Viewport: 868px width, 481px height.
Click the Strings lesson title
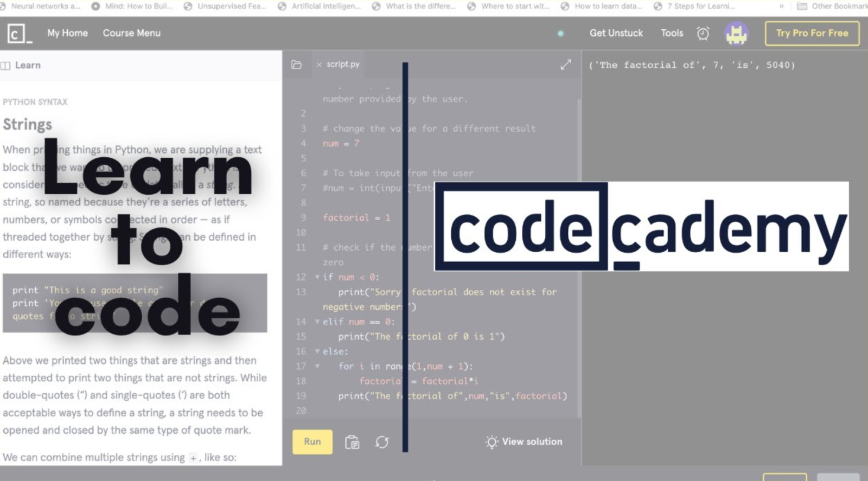(28, 124)
